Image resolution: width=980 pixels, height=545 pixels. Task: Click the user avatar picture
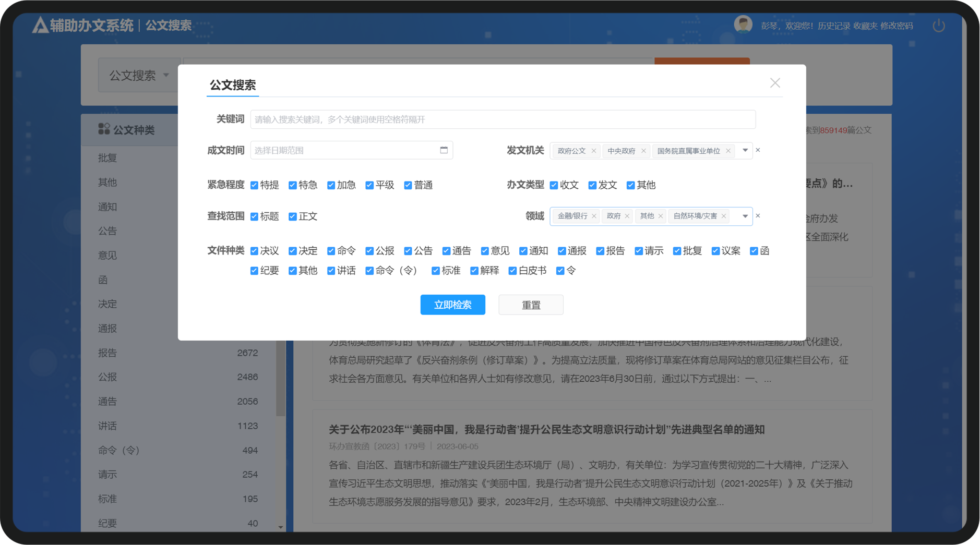click(x=743, y=25)
